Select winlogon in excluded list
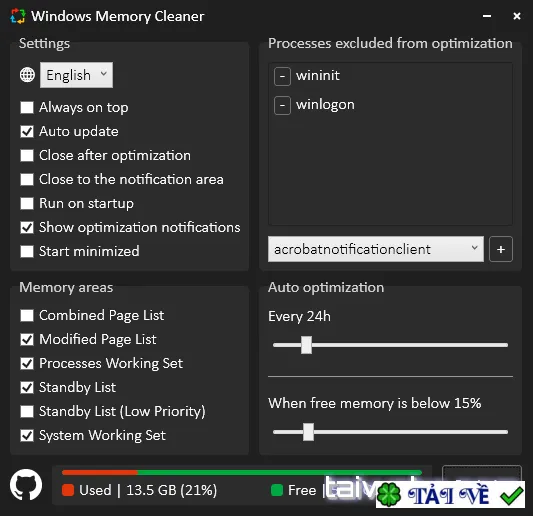This screenshot has width=533, height=516. (325, 105)
